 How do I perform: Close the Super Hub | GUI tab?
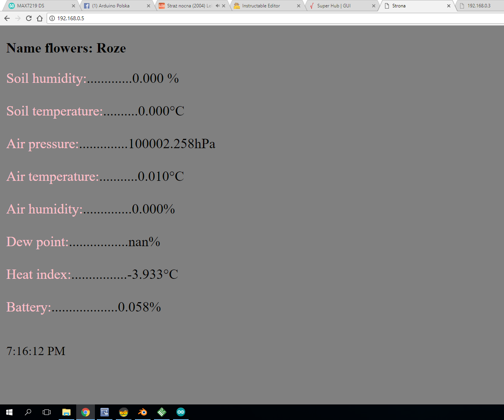pos(374,6)
